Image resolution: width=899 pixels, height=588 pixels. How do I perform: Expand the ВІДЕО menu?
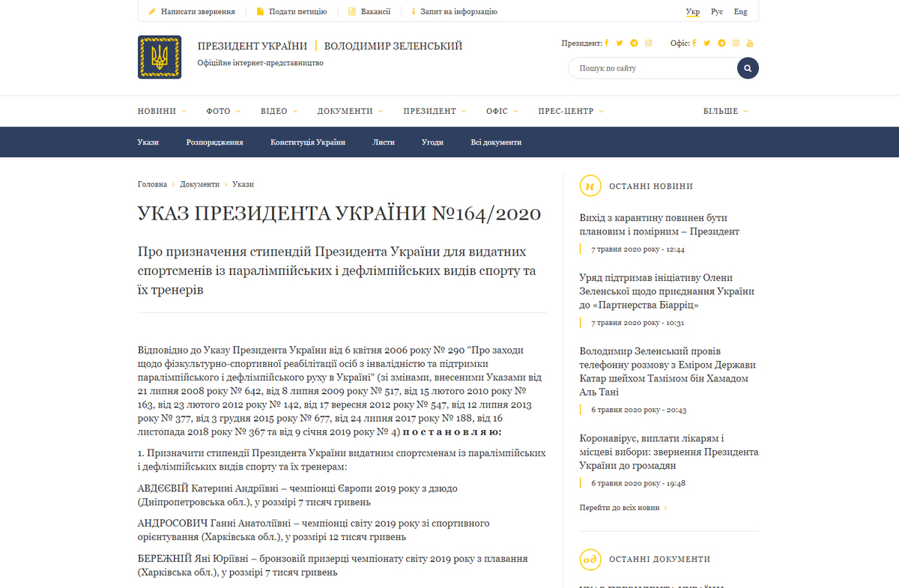tap(279, 111)
